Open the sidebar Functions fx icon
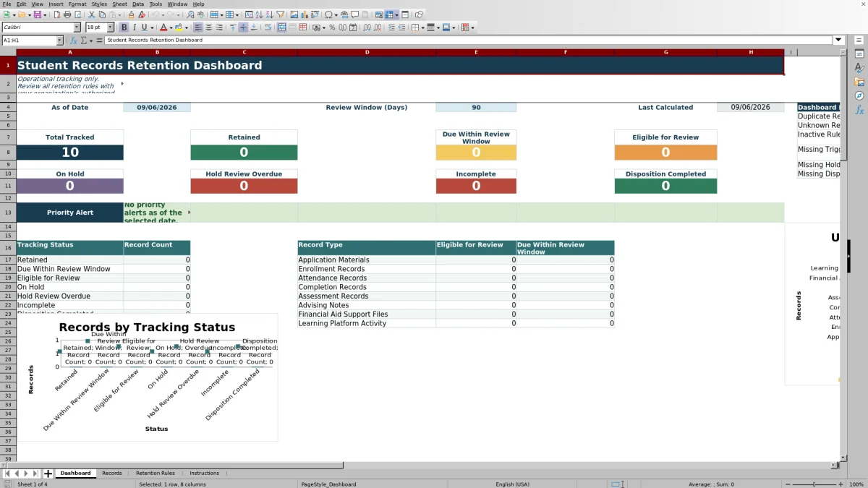The image size is (868, 488). tap(859, 110)
